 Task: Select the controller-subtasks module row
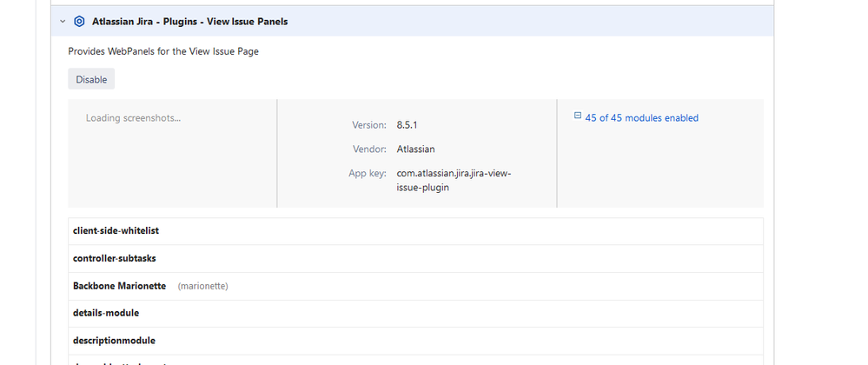click(x=415, y=259)
